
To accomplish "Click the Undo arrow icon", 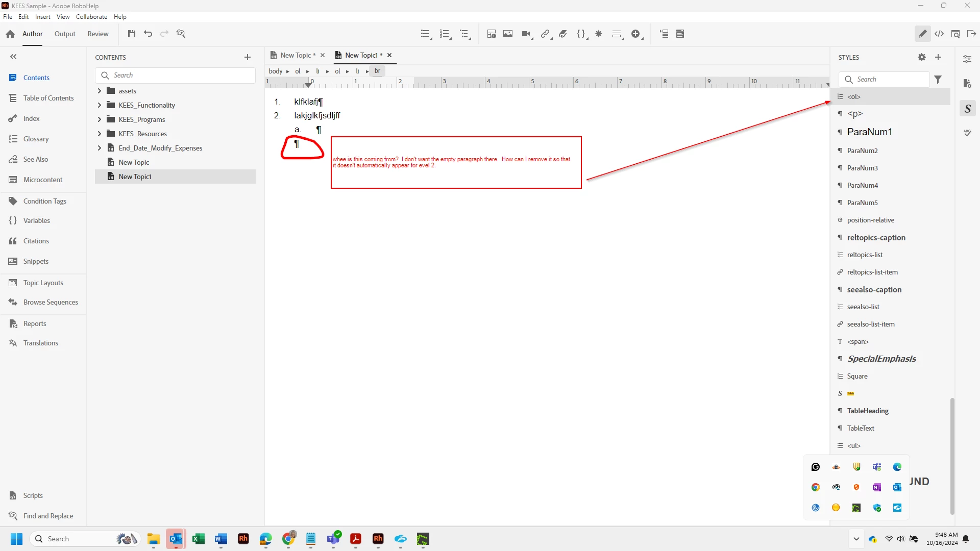I will 148,34.
